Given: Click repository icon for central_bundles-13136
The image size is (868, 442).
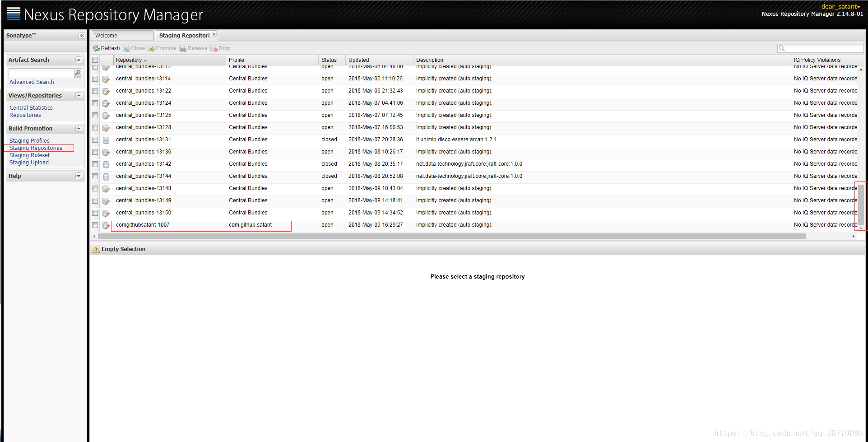Looking at the screenshot, I should (106, 152).
